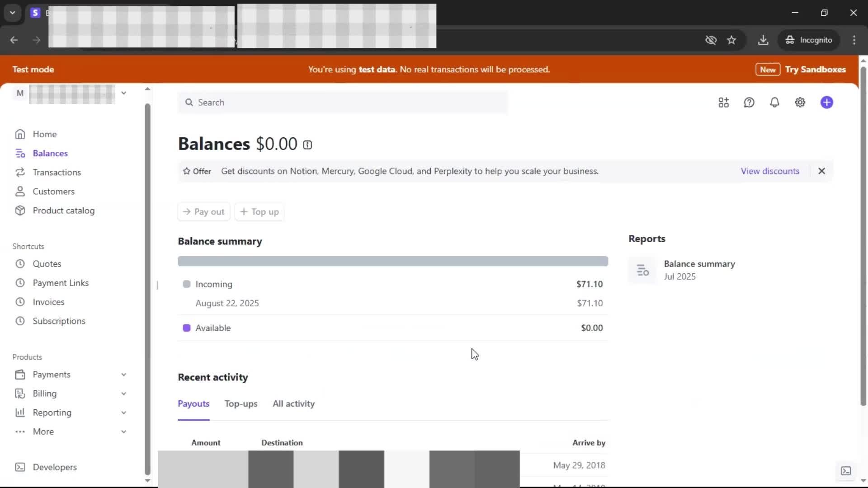The image size is (868, 488).
Task: Click the help question mark icon
Action: [749, 103]
